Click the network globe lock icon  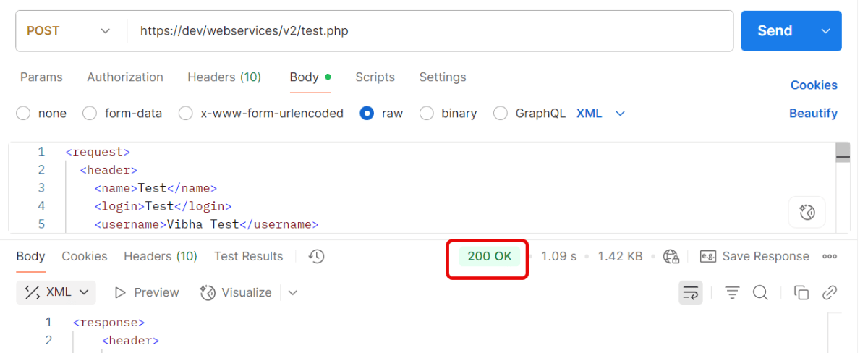pos(671,256)
